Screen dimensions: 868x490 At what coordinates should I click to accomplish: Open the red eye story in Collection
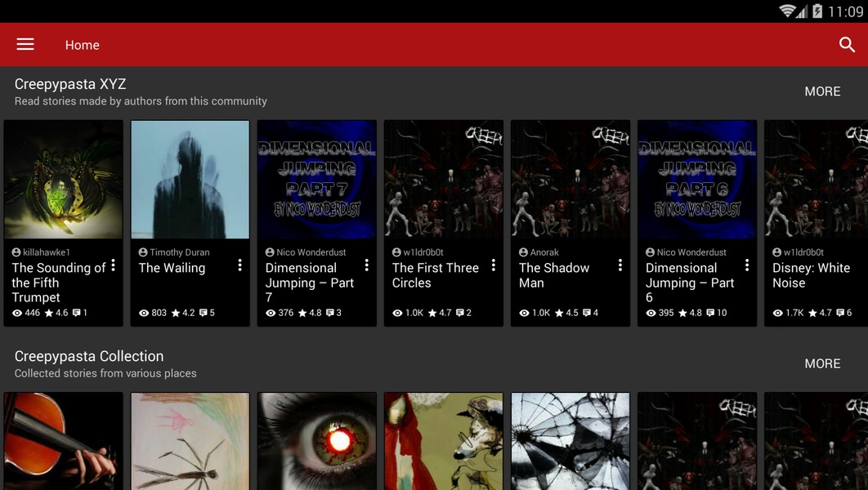pyautogui.click(x=317, y=441)
